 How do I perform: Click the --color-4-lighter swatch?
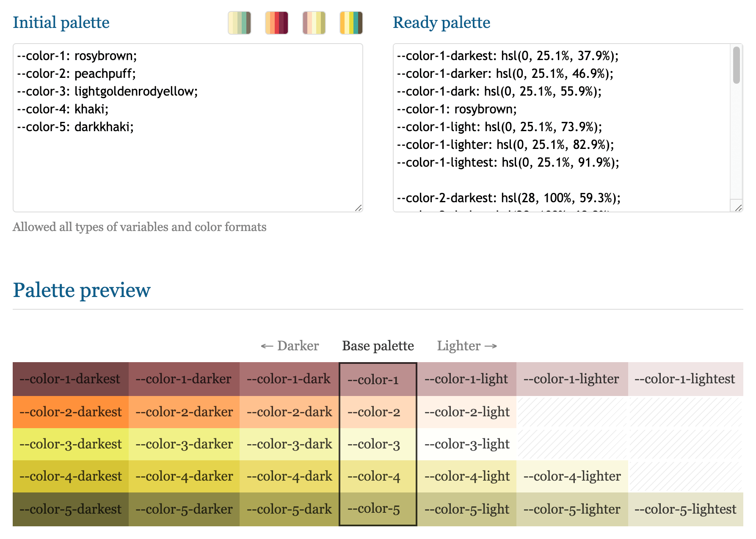tap(572, 476)
